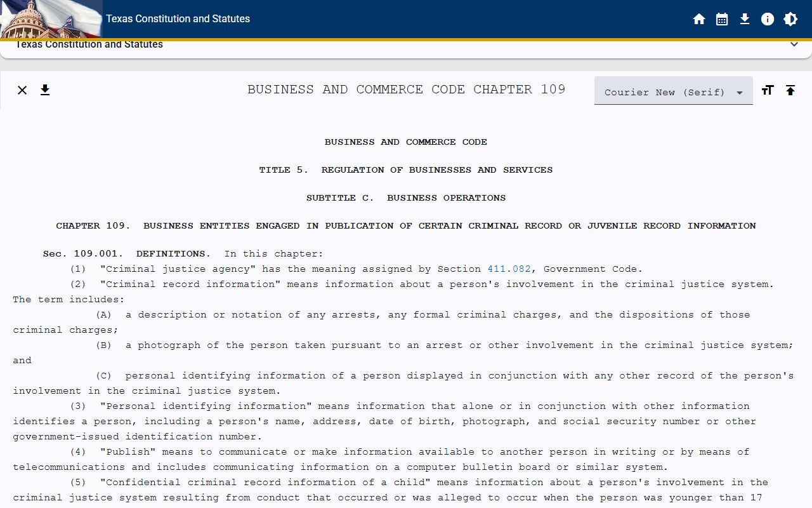Click the Texas capitol logo image
This screenshot has width=812, height=508.
[x=51, y=19]
